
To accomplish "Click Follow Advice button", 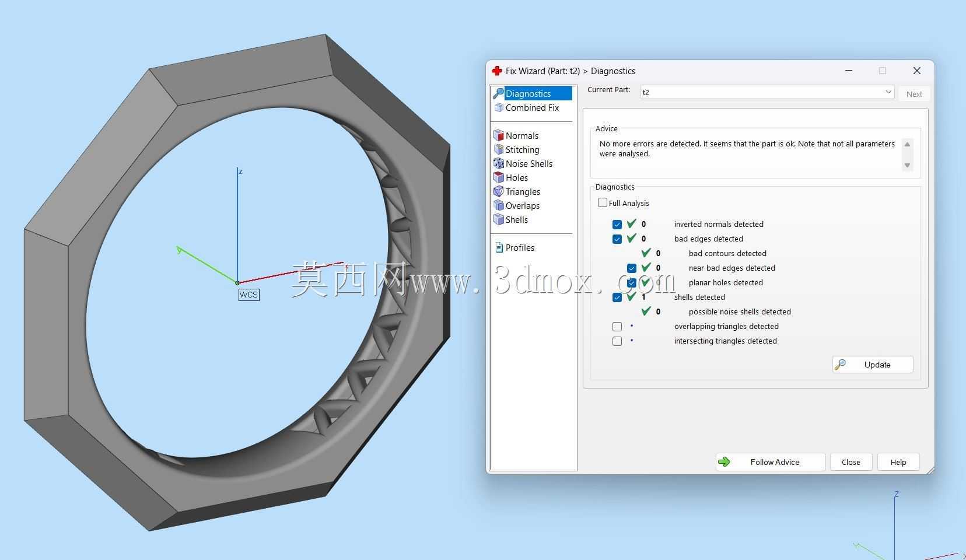I will 771,462.
